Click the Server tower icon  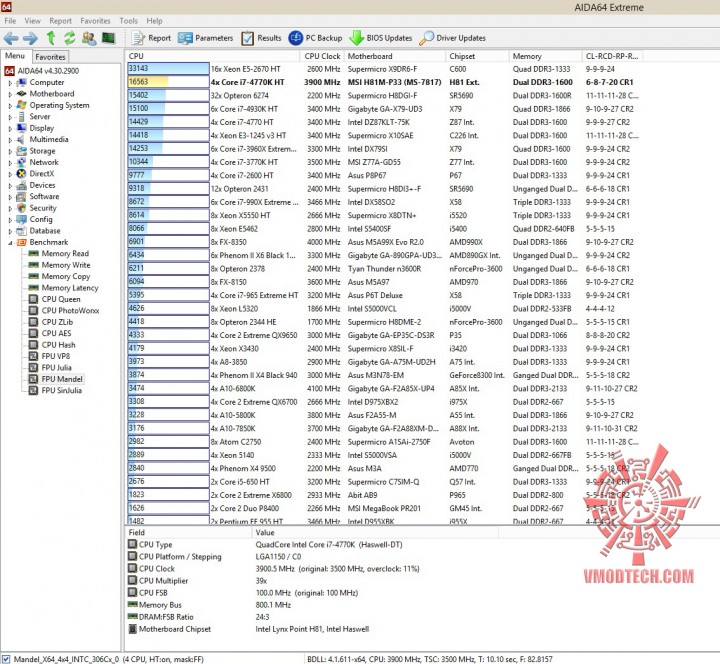point(21,117)
